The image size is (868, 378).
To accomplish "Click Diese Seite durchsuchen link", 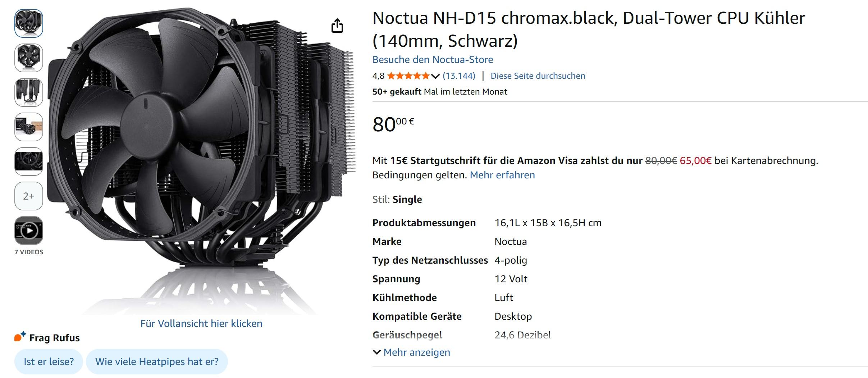I will (x=538, y=76).
